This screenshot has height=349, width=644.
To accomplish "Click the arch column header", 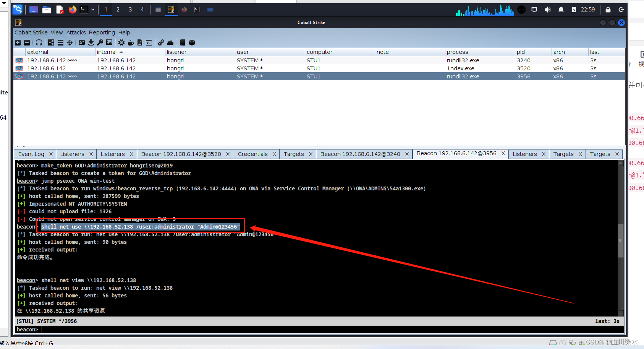I will click(x=570, y=52).
